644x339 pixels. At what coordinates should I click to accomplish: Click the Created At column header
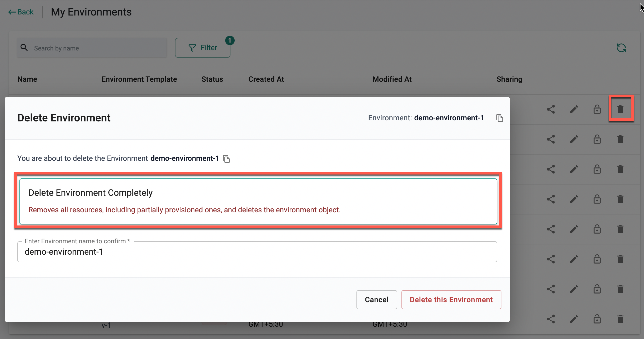point(266,79)
